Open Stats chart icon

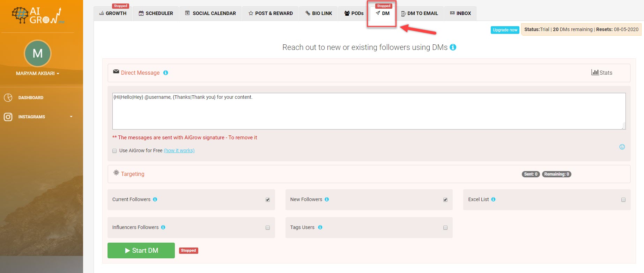pos(595,72)
